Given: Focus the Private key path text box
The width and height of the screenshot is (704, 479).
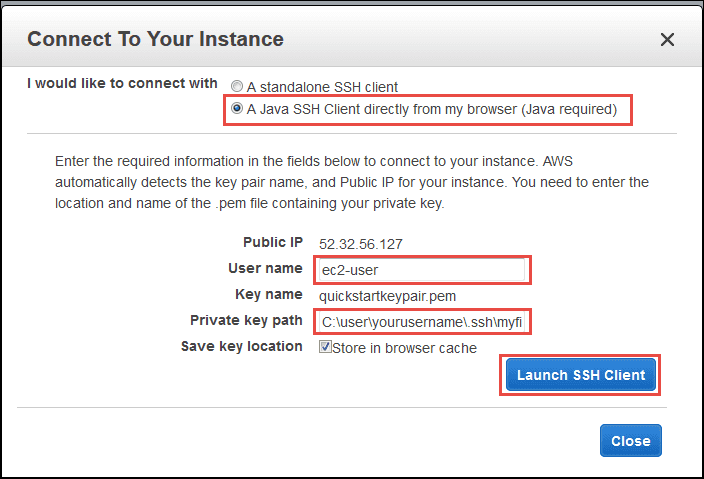Looking at the screenshot, I should pos(420,322).
